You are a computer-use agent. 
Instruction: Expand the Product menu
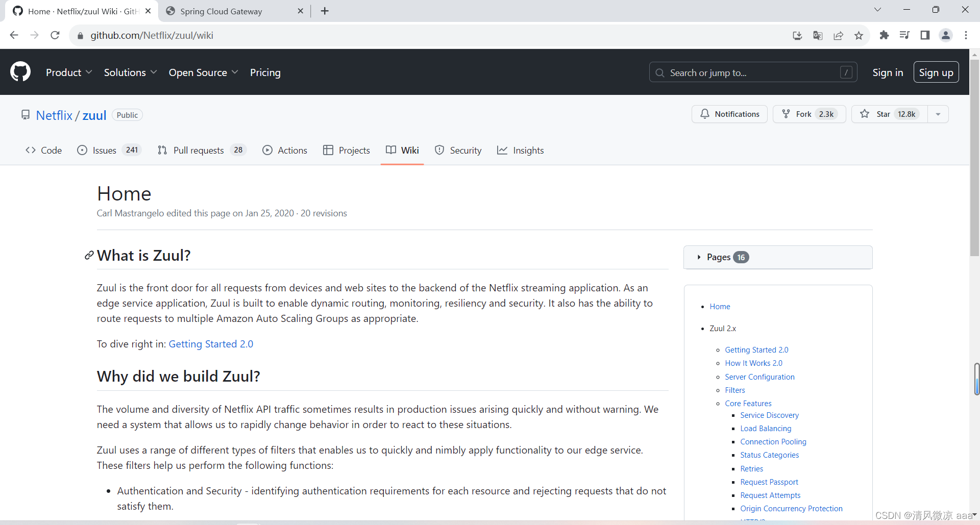(69, 72)
